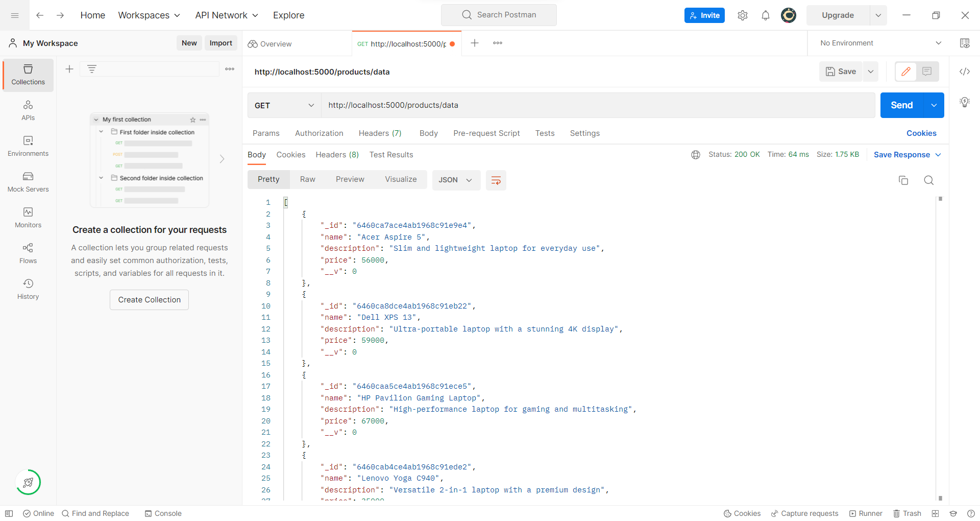This screenshot has height=521, width=980.
Task: Expand the API Network dropdown
Action: 227,15
